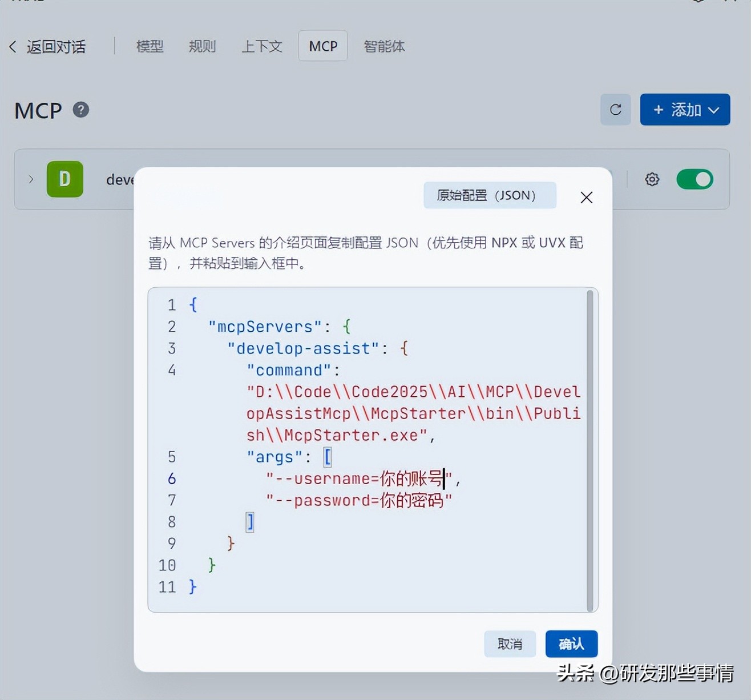
Task: Click the "develop-assist" key in editor
Action: tap(304, 348)
